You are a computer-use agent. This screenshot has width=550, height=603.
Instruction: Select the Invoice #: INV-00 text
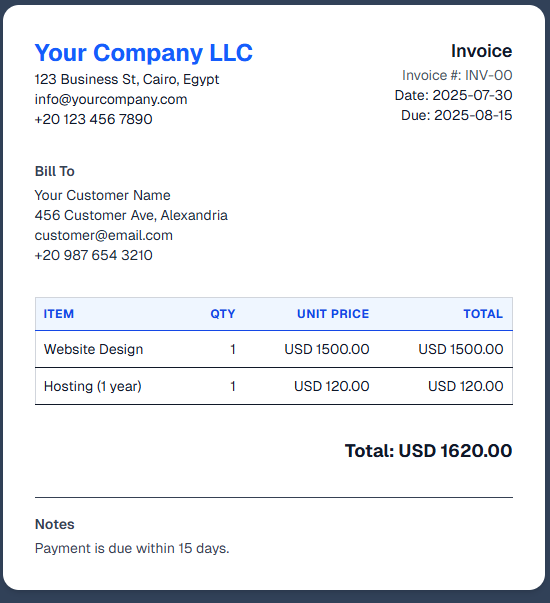click(457, 75)
